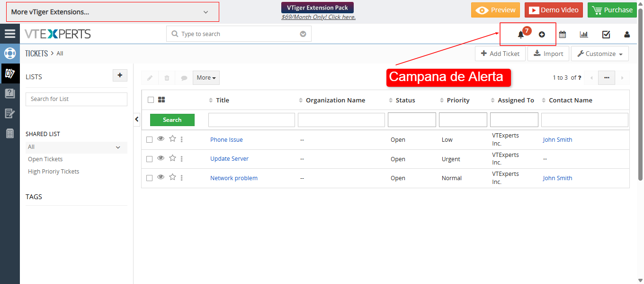Click the Title column filter field
The width and height of the screenshot is (644, 284).
251,120
